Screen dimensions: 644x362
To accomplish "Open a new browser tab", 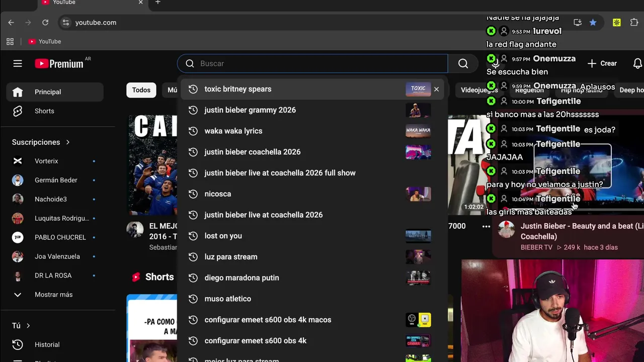I will point(157,3).
